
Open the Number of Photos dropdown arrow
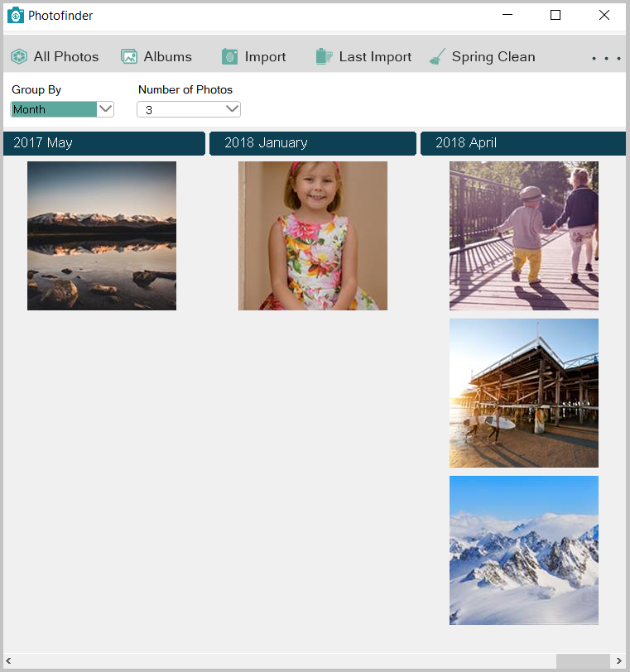[232, 109]
